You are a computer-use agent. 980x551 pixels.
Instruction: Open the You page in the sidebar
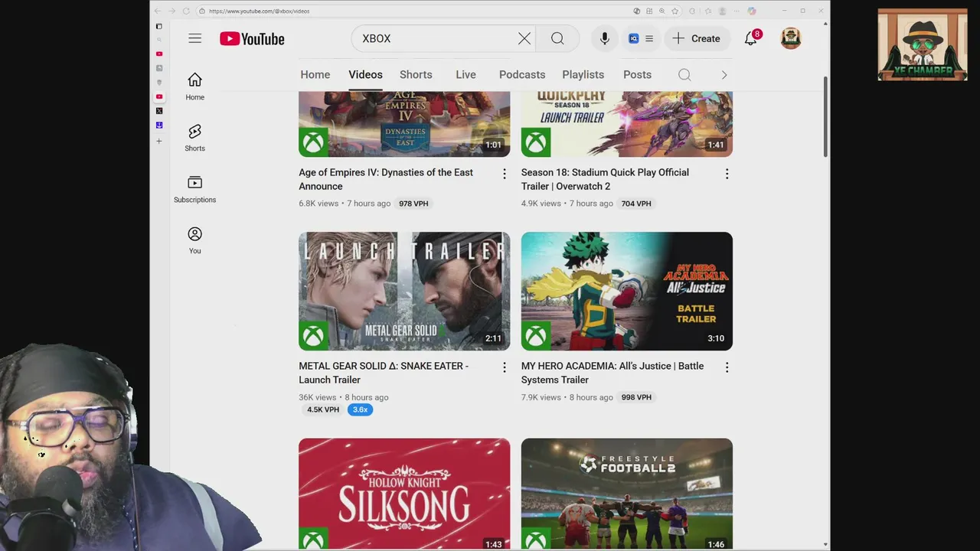pos(195,240)
